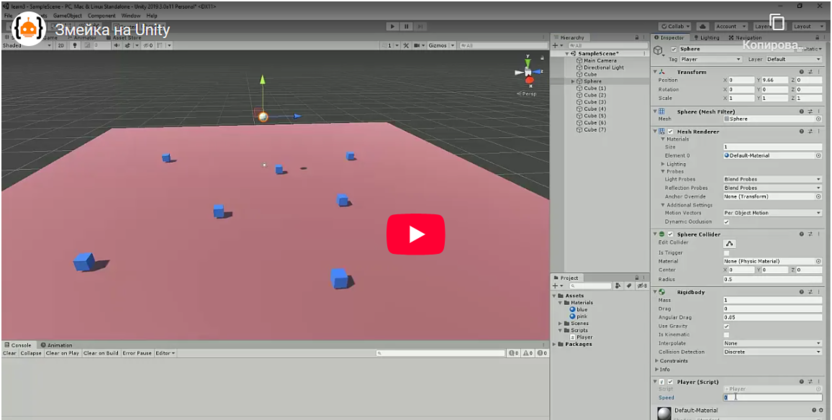Open the Collab dropdown
832x420 pixels.
675,27
